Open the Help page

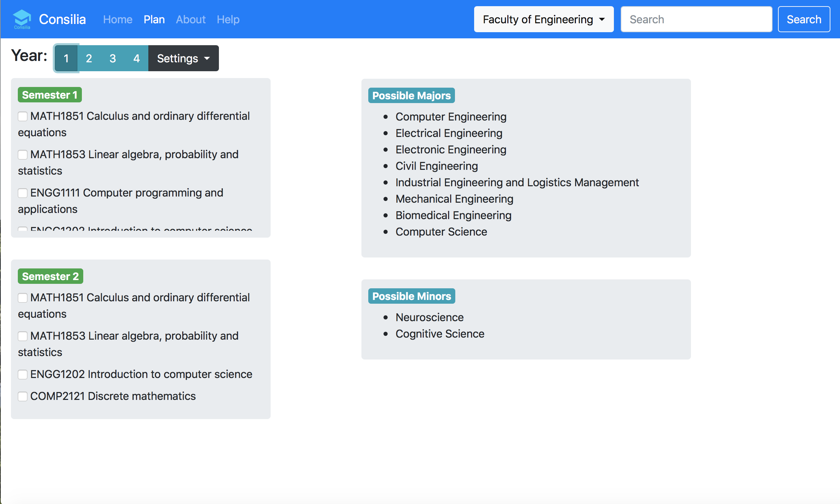228,20
